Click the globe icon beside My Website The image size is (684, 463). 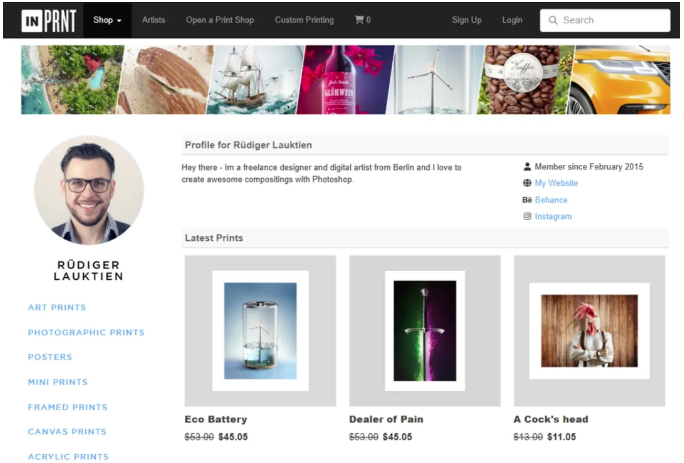click(527, 183)
